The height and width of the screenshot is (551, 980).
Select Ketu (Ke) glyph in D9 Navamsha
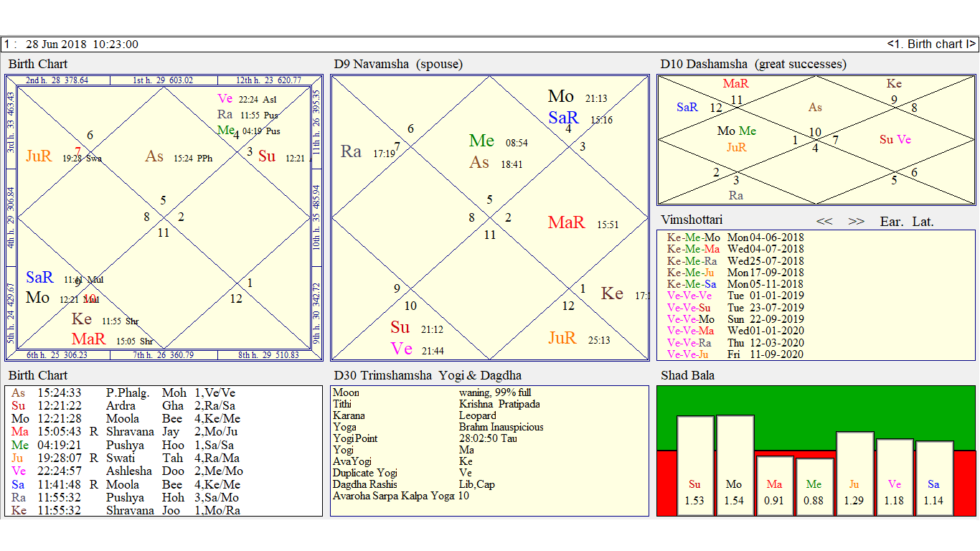613,293
